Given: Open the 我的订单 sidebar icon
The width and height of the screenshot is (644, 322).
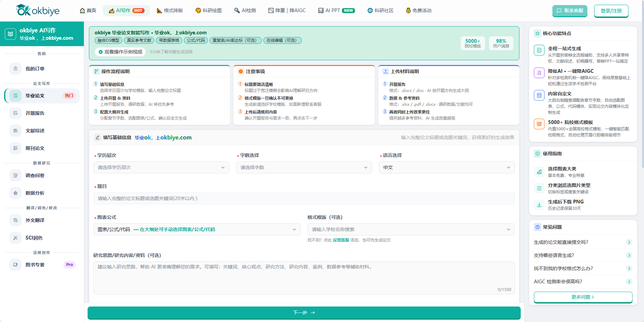Looking at the screenshot, I should [15, 69].
